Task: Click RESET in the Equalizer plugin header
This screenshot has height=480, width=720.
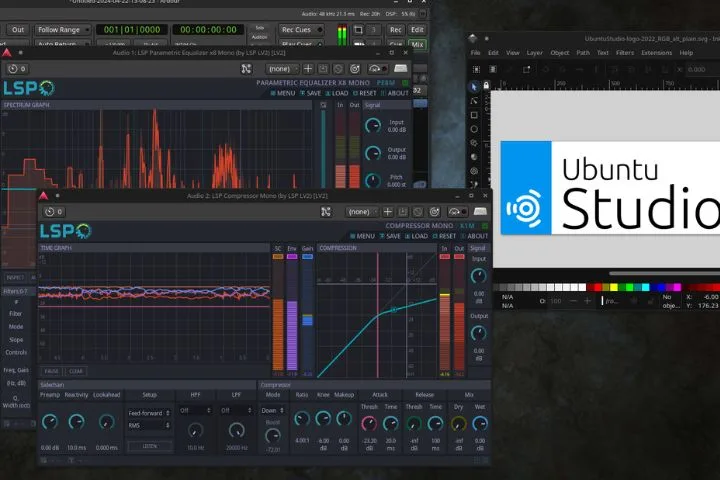Action: tap(365, 93)
